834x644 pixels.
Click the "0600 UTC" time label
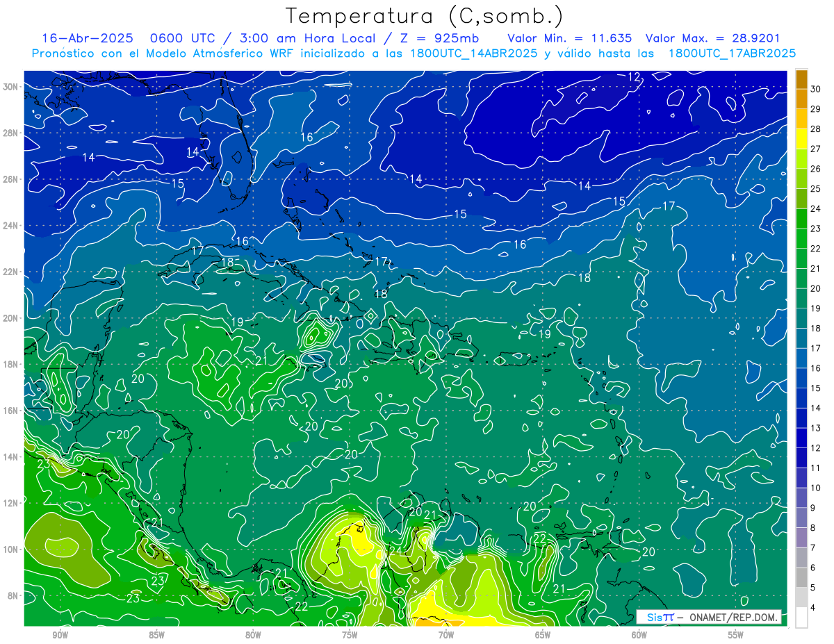(x=182, y=39)
